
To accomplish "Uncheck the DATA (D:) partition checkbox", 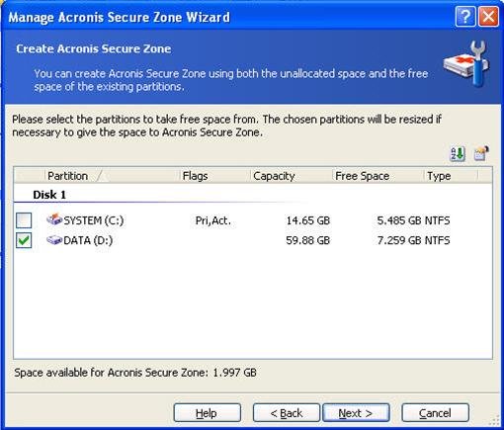I will click(x=24, y=240).
